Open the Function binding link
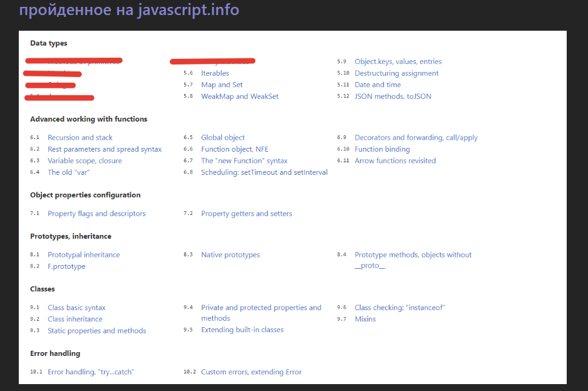 click(x=382, y=149)
